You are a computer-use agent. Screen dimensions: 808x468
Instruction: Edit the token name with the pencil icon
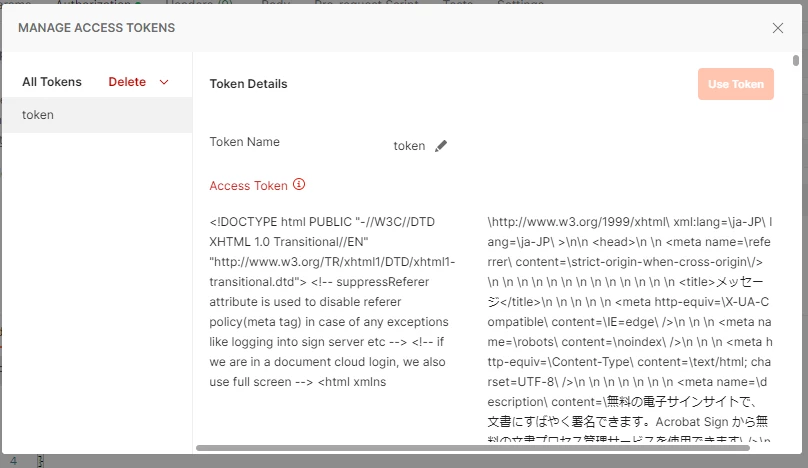tap(441, 146)
